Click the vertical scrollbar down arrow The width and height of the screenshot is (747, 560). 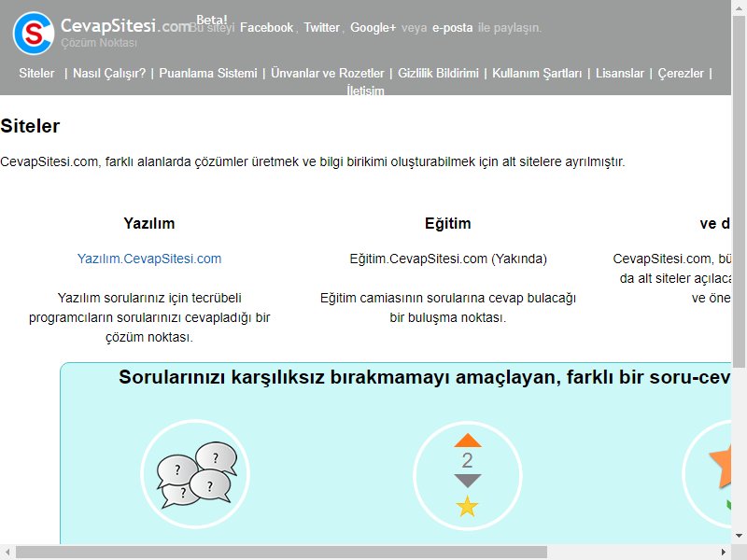click(739, 536)
